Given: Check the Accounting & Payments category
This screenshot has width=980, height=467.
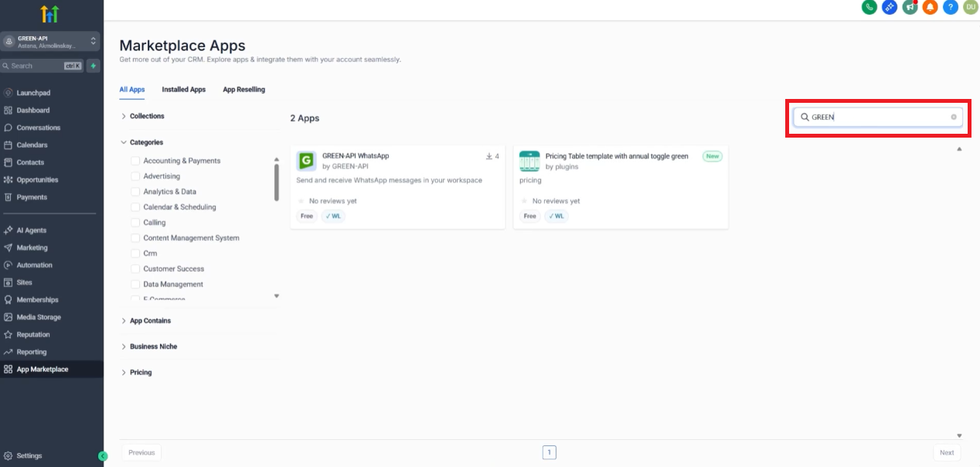Looking at the screenshot, I should (x=135, y=161).
